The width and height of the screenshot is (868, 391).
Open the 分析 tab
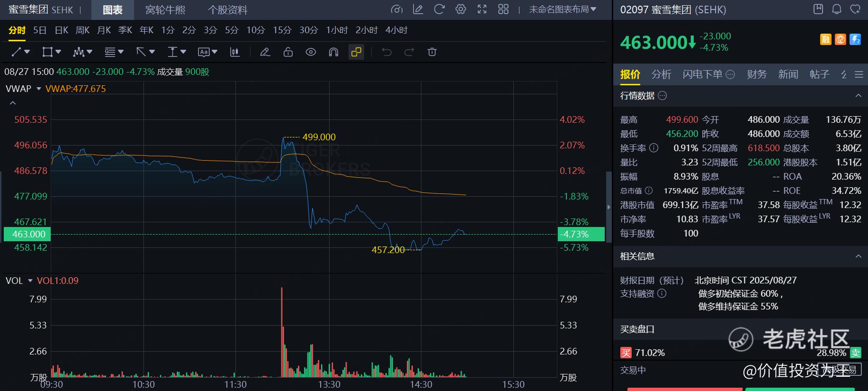[662, 74]
